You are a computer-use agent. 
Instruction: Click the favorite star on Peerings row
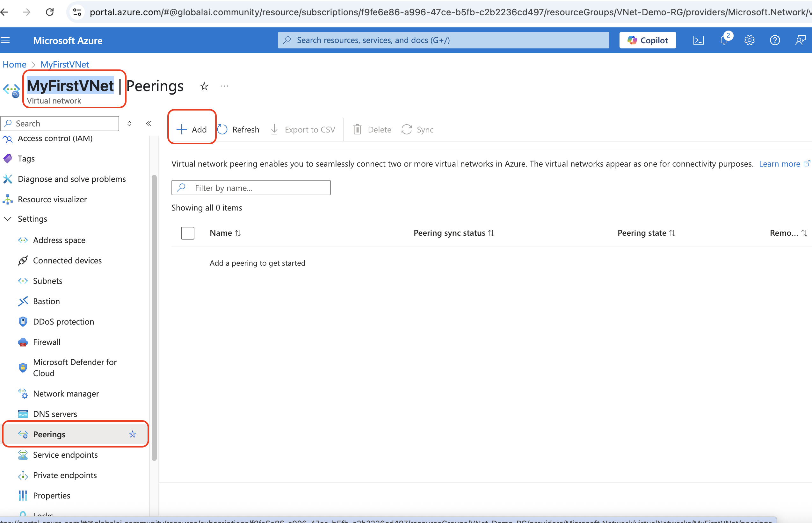click(133, 434)
